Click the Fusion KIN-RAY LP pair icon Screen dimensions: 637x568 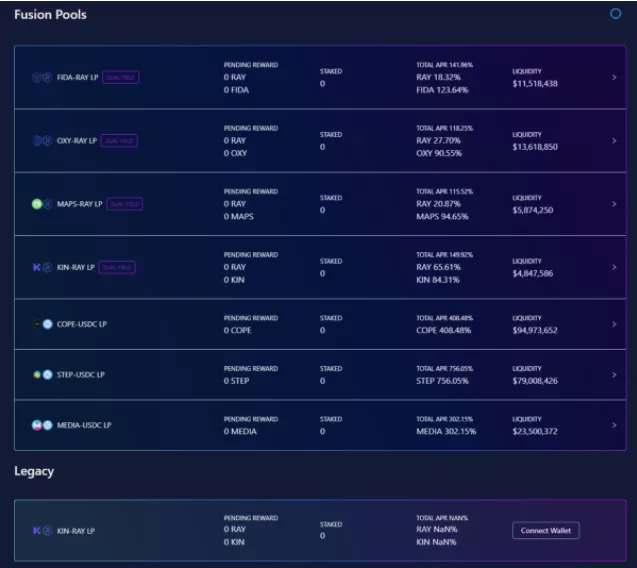coord(42,267)
